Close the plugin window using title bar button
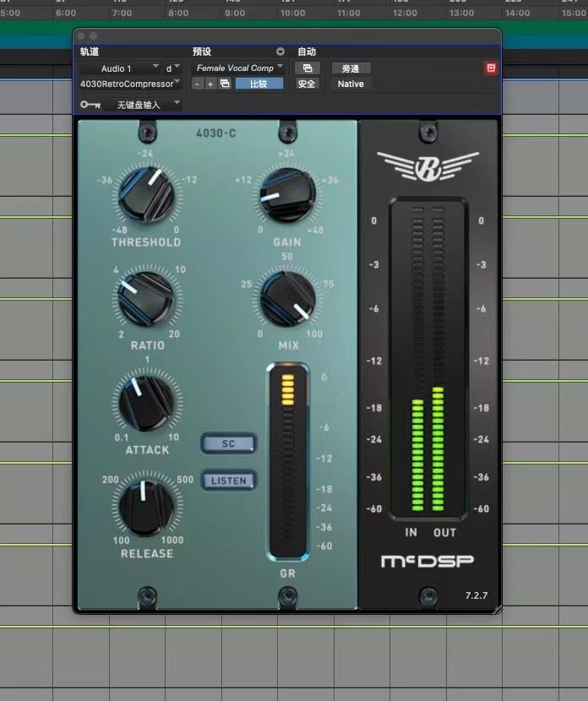Viewport: 588px width, 701px height. (x=81, y=35)
